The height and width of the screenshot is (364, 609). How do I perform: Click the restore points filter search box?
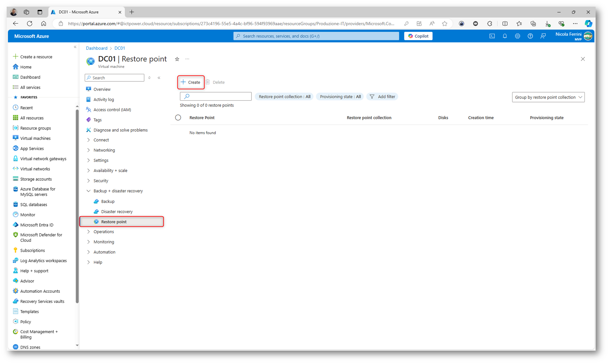216,96
